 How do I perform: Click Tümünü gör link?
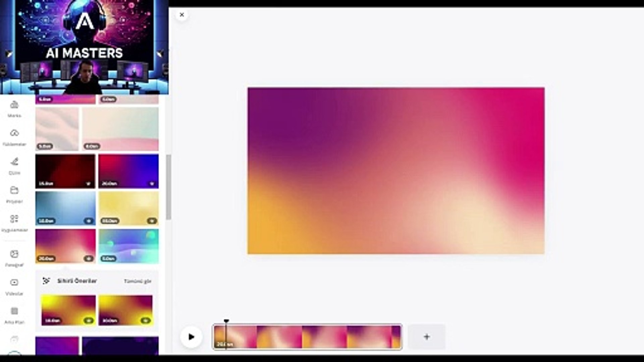pyautogui.click(x=138, y=281)
